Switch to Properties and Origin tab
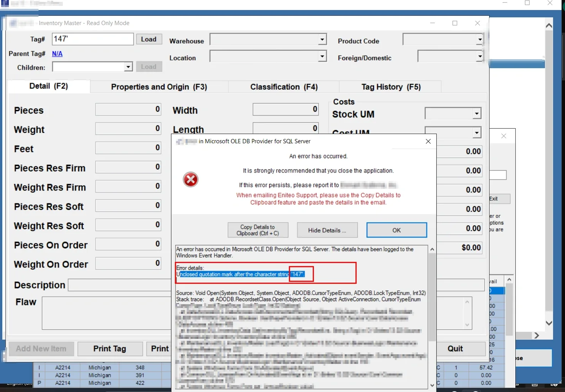This screenshot has height=392, width=565. pyautogui.click(x=159, y=87)
